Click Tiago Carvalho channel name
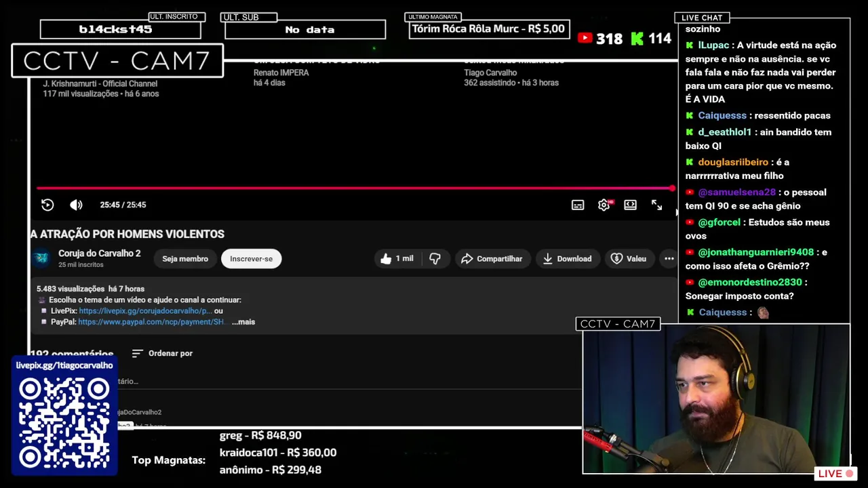 coord(490,73)
